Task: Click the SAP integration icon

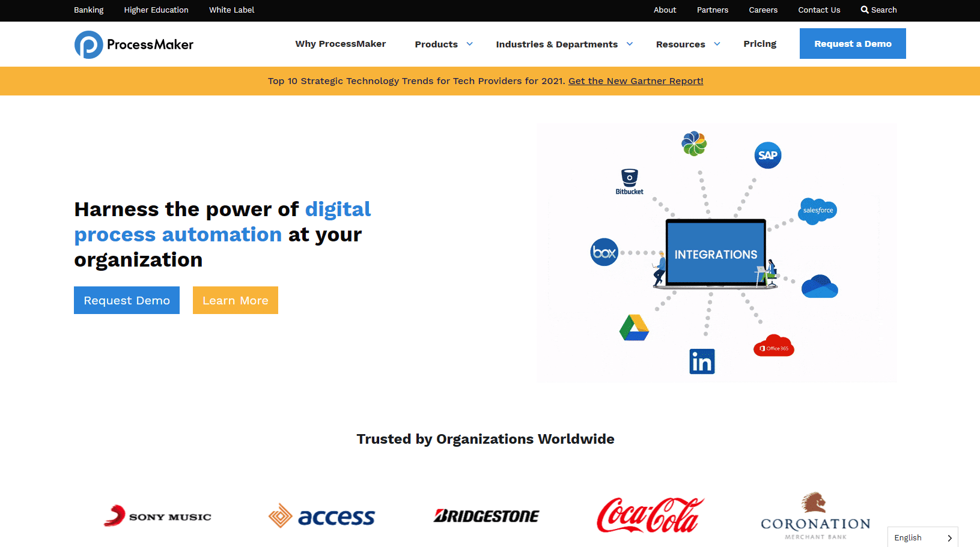Action: 768,156
